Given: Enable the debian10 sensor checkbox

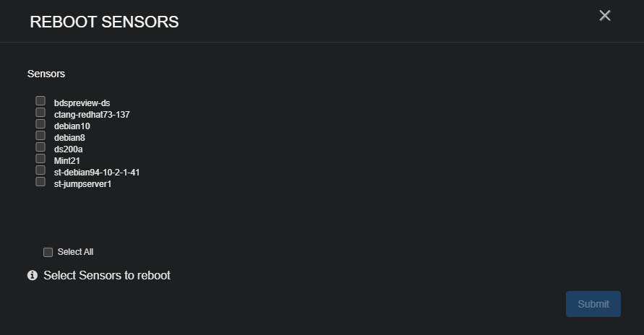Looking at the screenshot, I should [x=40, y=123].
